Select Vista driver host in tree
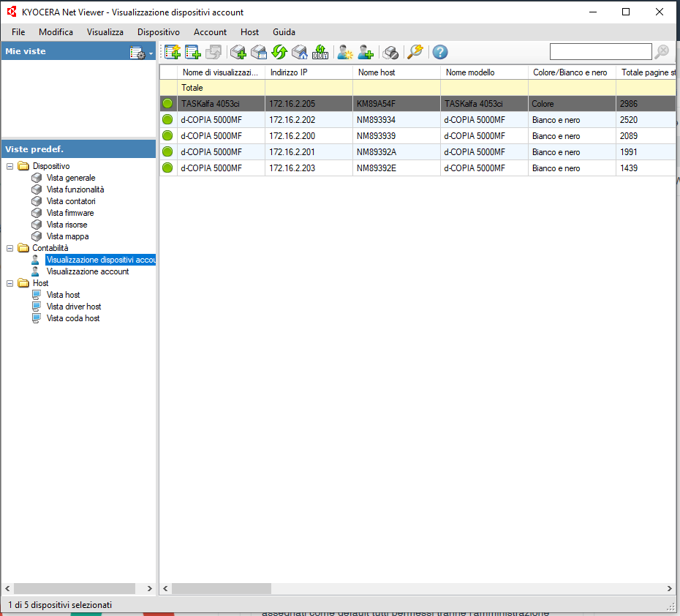 click(74, 307)
